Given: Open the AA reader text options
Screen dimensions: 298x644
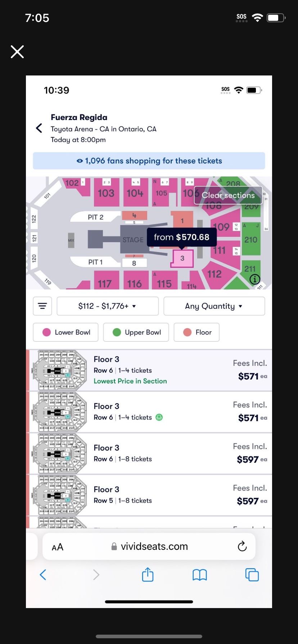Looking at the screenshot, I should 58,547.
